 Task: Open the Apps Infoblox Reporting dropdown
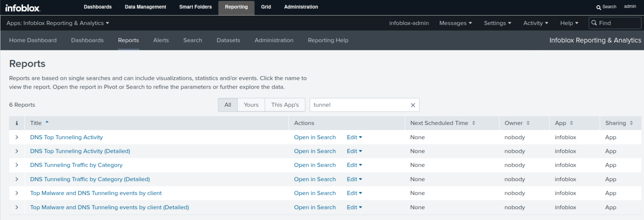tap(58, 23)
